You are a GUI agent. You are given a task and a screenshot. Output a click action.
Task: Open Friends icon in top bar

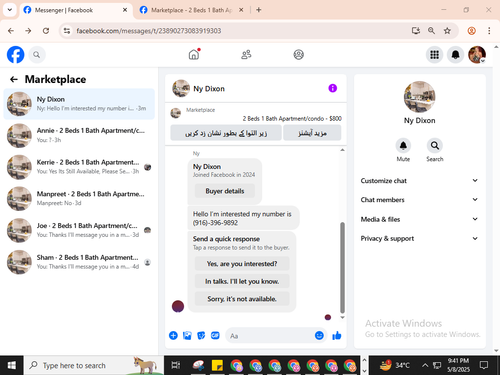tap(246, 54)
